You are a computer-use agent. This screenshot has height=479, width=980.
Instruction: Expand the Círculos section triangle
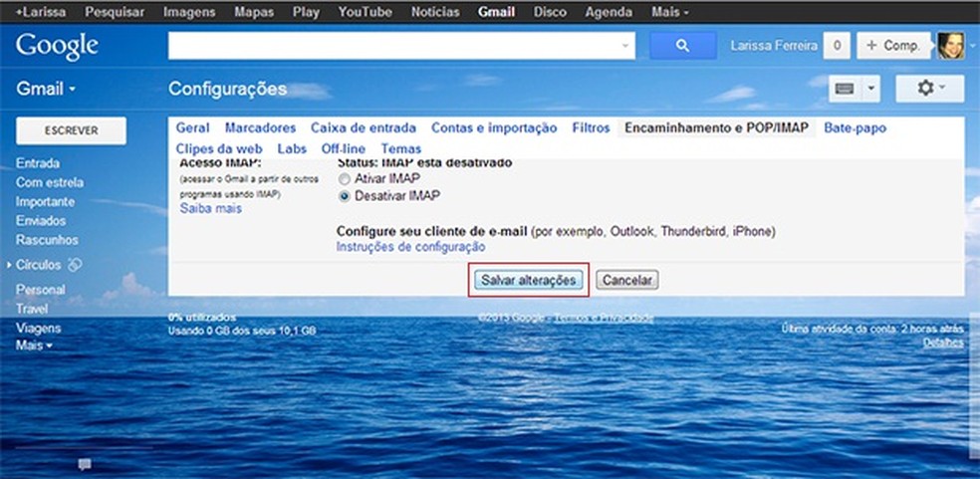[x=9, y=265]
